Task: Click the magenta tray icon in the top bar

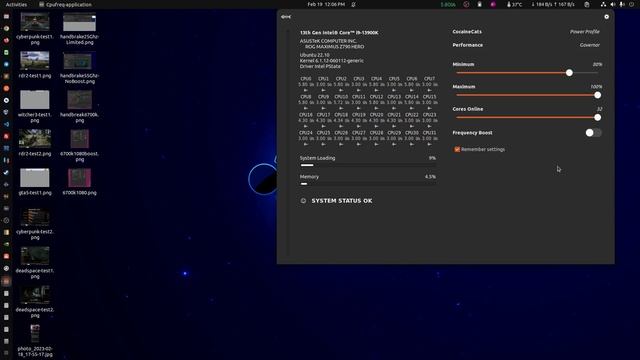Action: pos(493,4)
